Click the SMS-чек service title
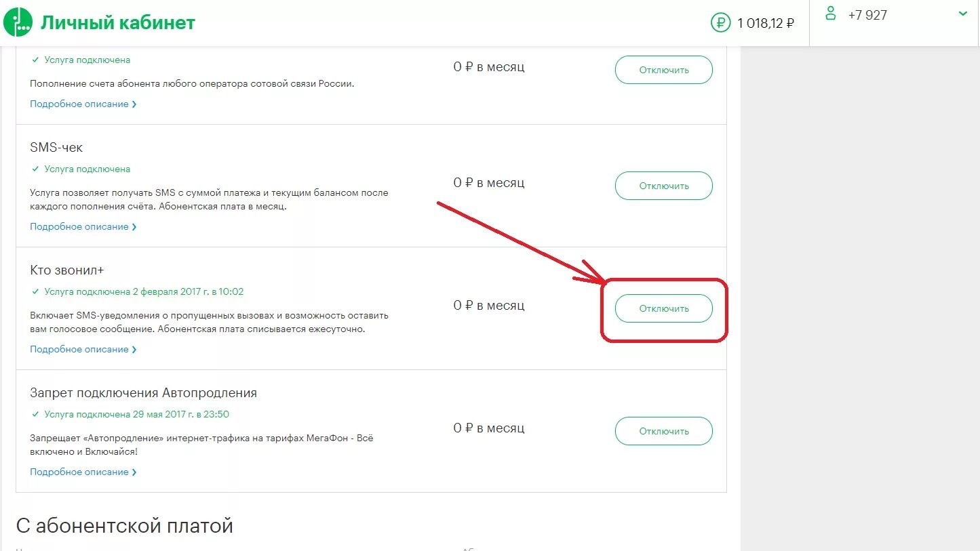Viewport: 980px width, 551px height. (56, 147)
